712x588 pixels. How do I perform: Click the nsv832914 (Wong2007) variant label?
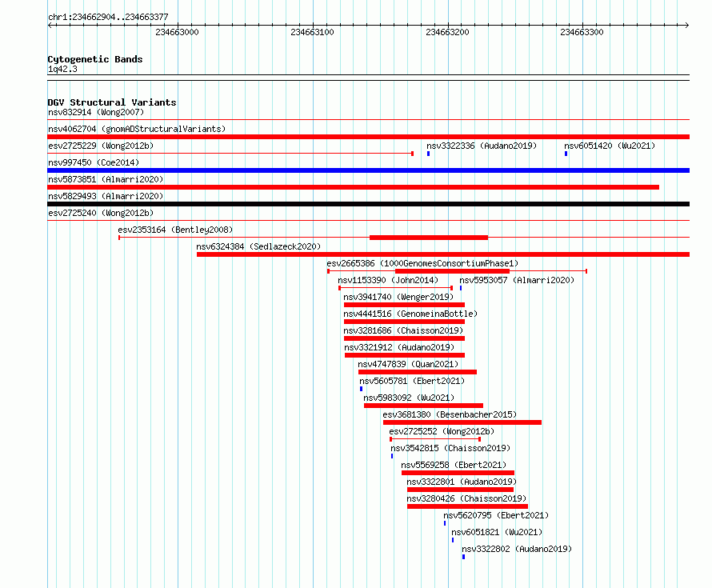pyautogui.click(x=96, y=112)
